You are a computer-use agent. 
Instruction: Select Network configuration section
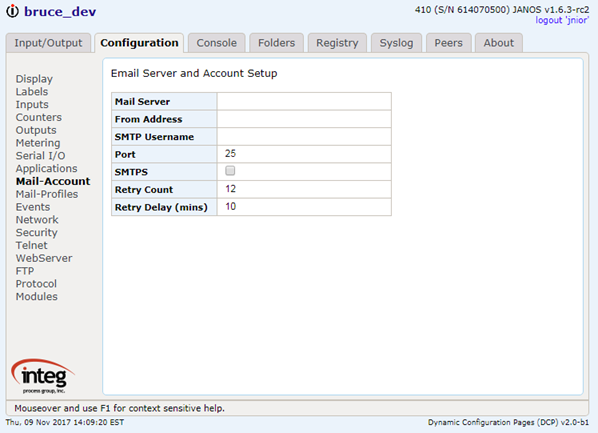[37, 220]
